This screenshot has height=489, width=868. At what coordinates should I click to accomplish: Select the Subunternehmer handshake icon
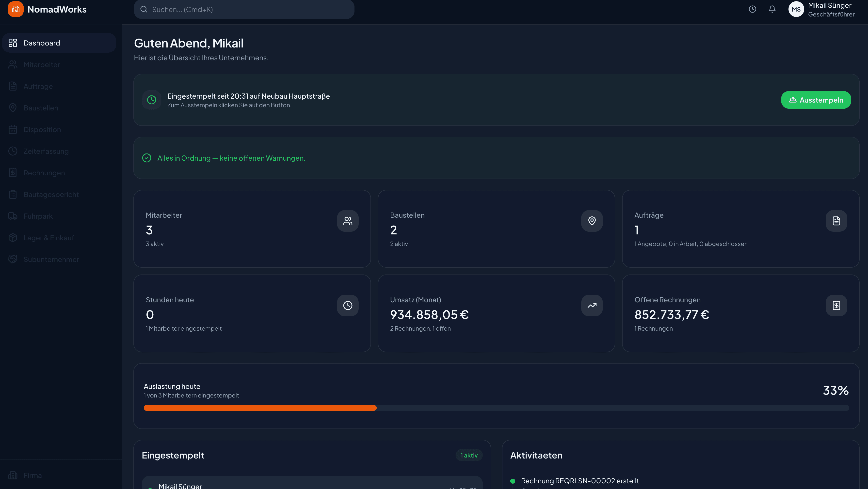[x=13, y=259]
